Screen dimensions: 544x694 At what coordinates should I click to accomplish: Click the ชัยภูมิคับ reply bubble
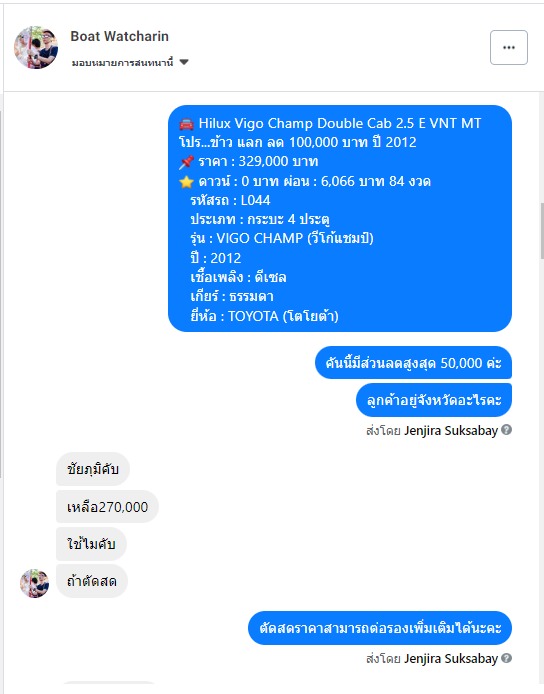(93, 469)
